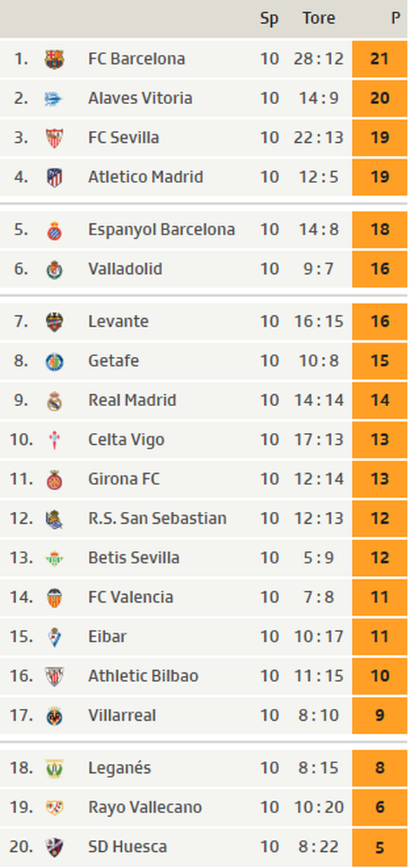Click the P points column header

point(396,18)
